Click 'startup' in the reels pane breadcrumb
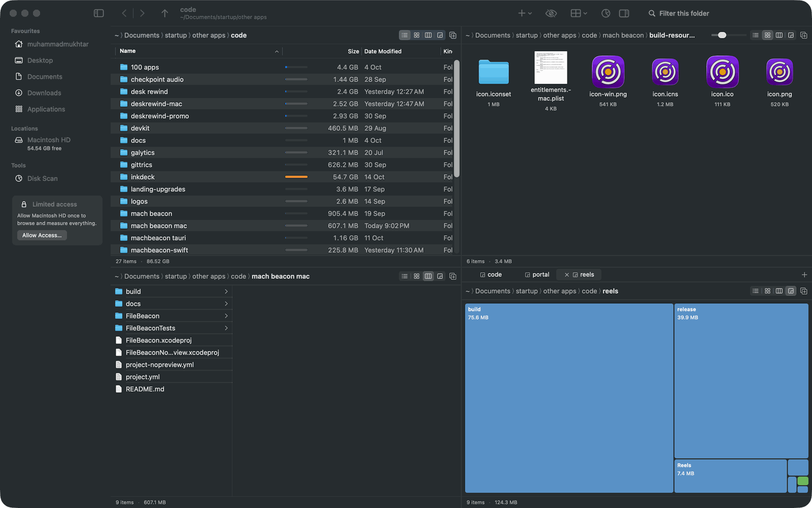The width and height of the screenshot is (812, 508). click(527, 291)
